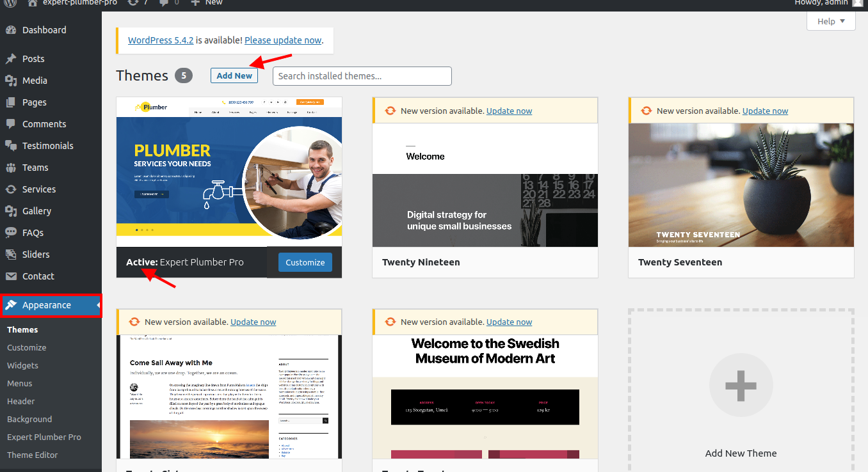The image size is (868, 472).
Task: Click admin avatar icon in top bar
Action: click(x=857, y=3)
